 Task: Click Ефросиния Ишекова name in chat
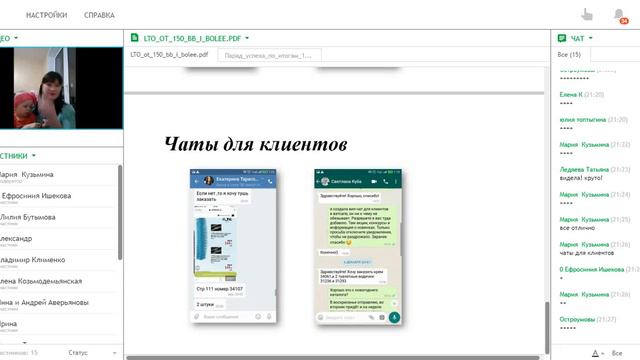coord(591,269)
